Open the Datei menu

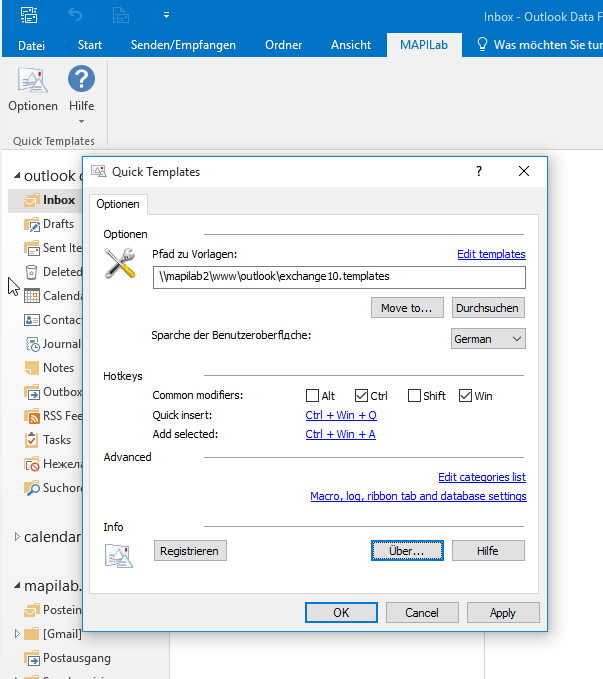click(31, 45)
